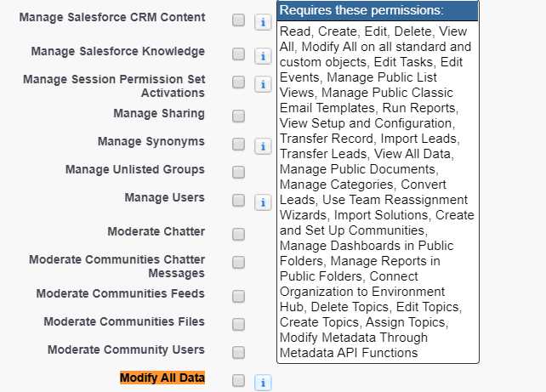The image size is (546, 392).
Task: Open info icon for Manage Users
Action: (x=263, y=202)
